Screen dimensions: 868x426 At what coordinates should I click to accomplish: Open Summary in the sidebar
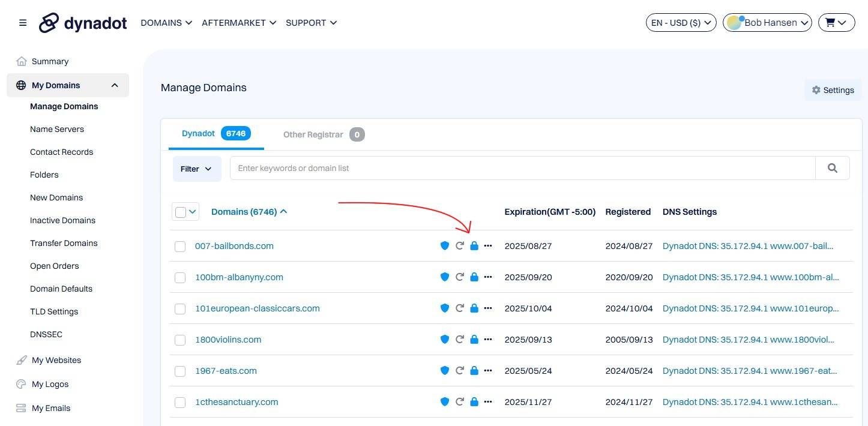50,61
